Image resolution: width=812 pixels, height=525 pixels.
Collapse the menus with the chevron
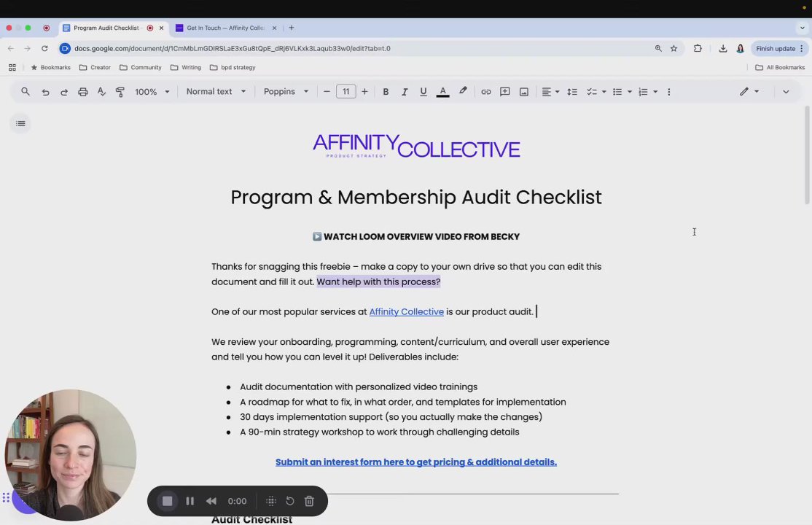[786, 92]
